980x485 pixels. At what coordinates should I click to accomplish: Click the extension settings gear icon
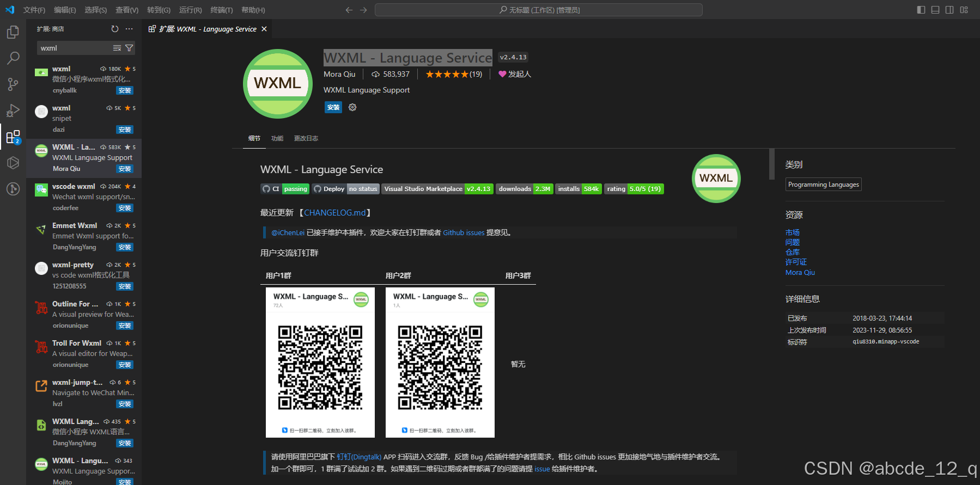click(352, 107)
